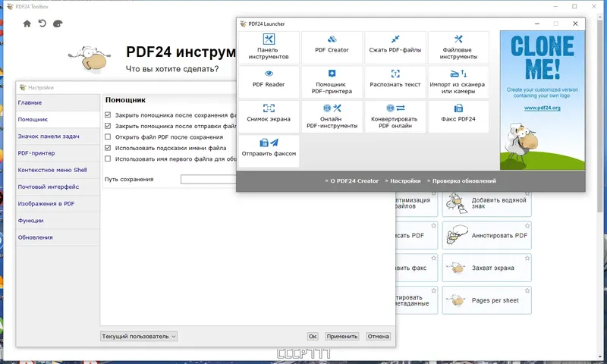The height and width of the screenshot is (364, 607).
Task: Open Аннотировать PDF tool
Action: coord(486,235)
